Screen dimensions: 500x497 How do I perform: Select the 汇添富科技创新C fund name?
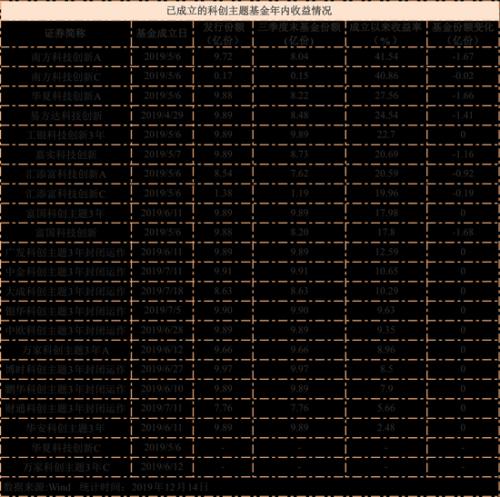click(66, 194)
